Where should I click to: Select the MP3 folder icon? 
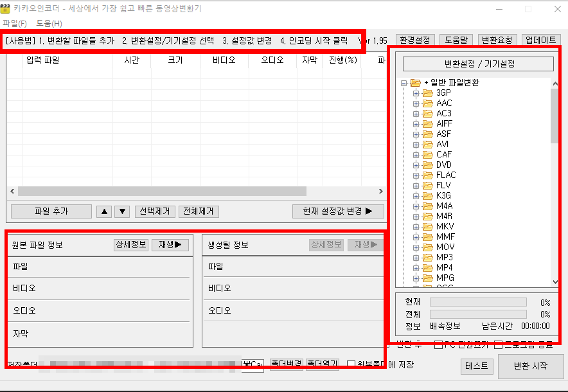[427, 257]
